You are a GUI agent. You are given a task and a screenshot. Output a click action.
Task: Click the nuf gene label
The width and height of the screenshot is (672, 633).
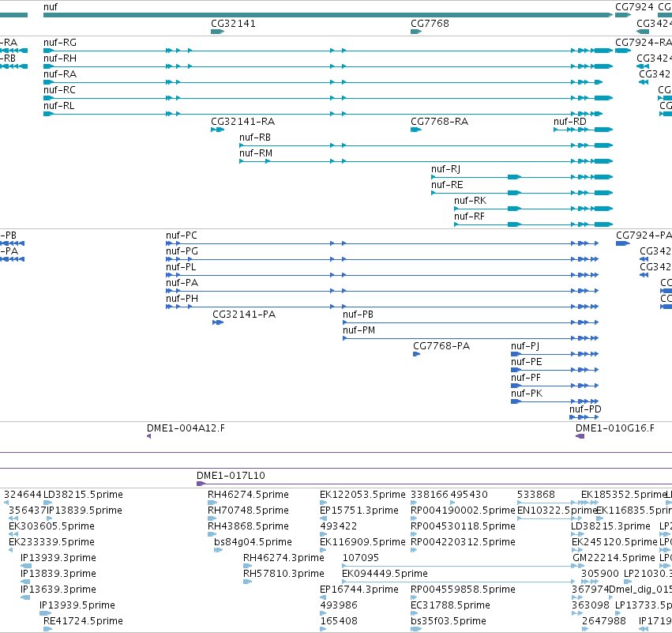click(50, 7)
